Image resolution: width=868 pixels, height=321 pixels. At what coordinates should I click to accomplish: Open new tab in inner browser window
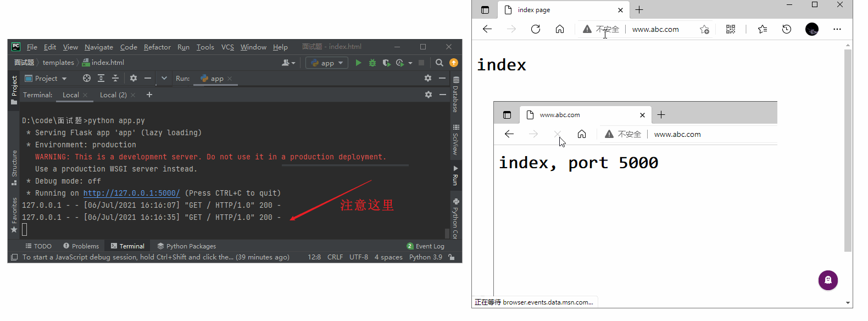point(661,114)
